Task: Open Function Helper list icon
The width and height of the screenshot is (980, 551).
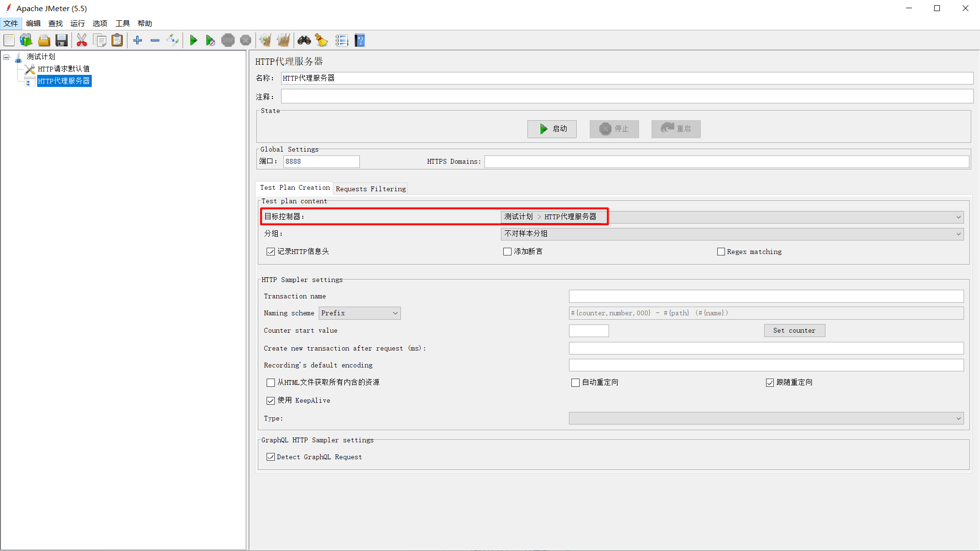Action: tap(341, 41)
